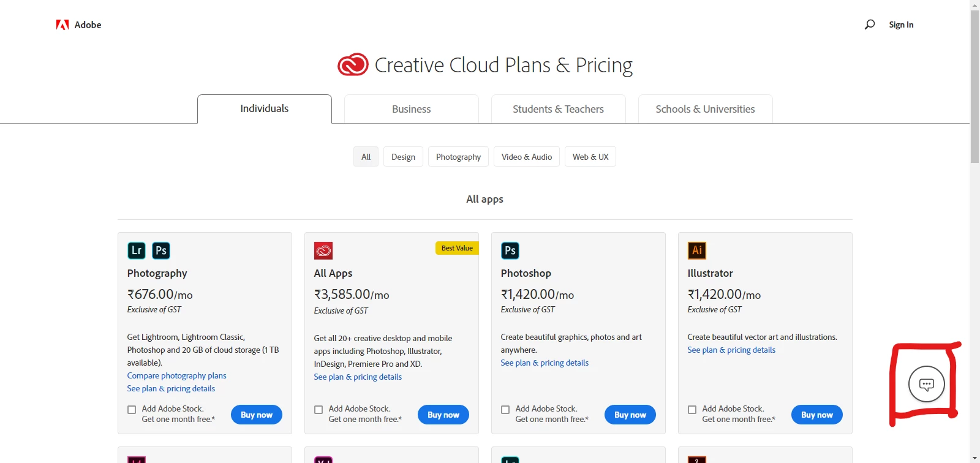Click Sign In link
The image size is (980, 463).
tap(901, 24)
